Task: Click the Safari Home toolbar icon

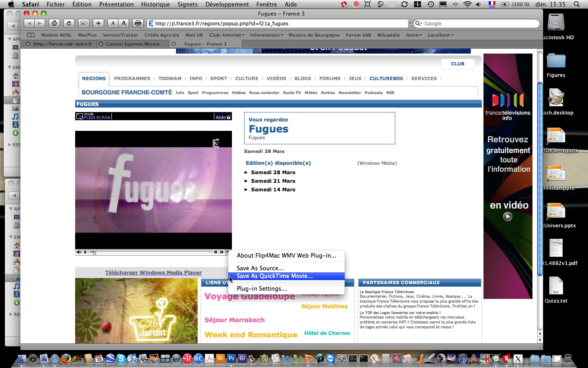Action: (x=54, y=23)
